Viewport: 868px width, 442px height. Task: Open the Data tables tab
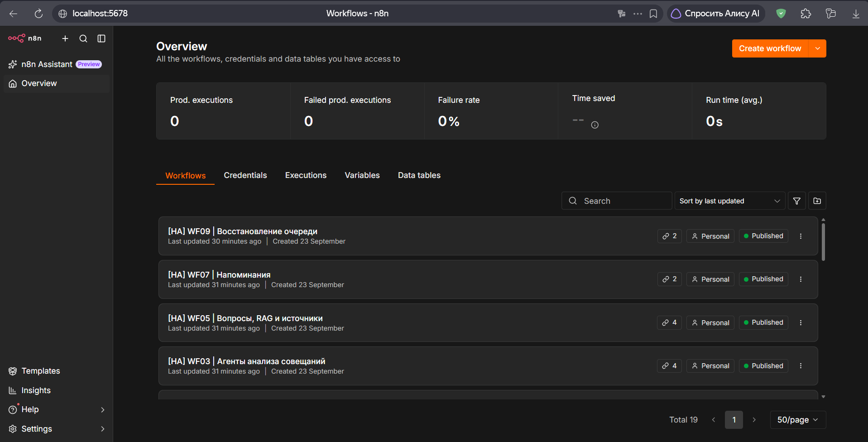tap(419, 175)
